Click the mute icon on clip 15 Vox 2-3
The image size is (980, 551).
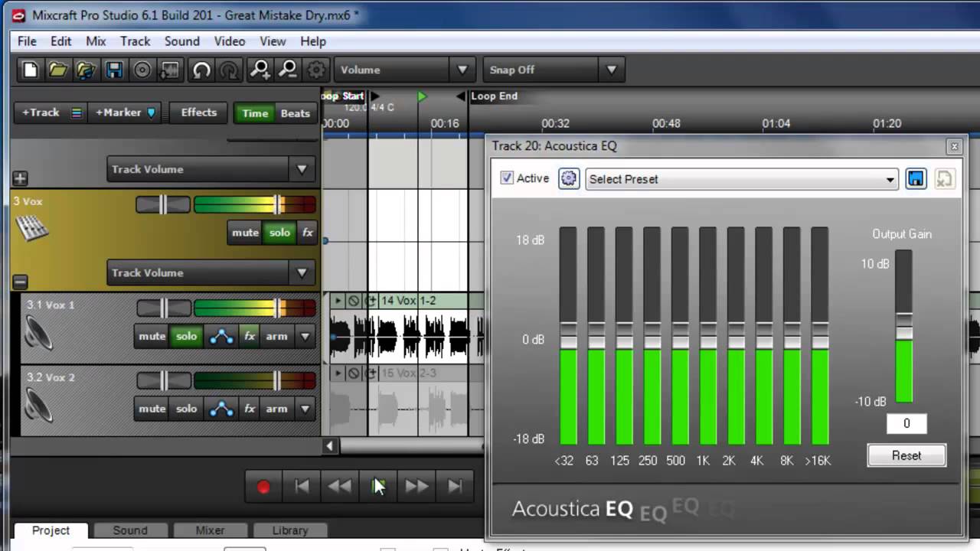(354, 373)
